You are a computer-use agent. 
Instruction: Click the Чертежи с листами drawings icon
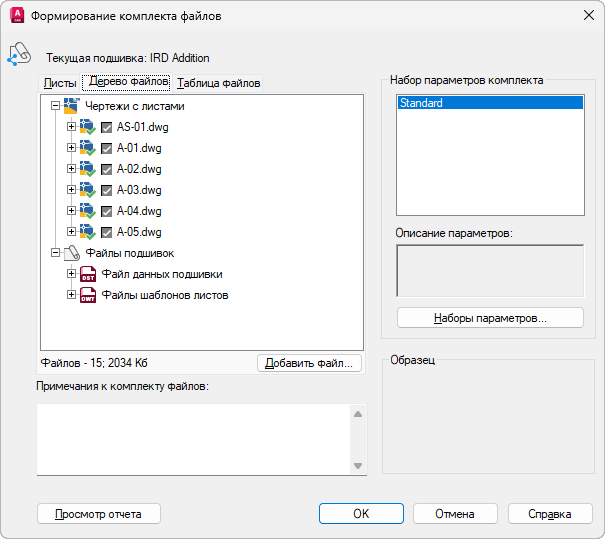pyautogui.click(x=72, y=106)
